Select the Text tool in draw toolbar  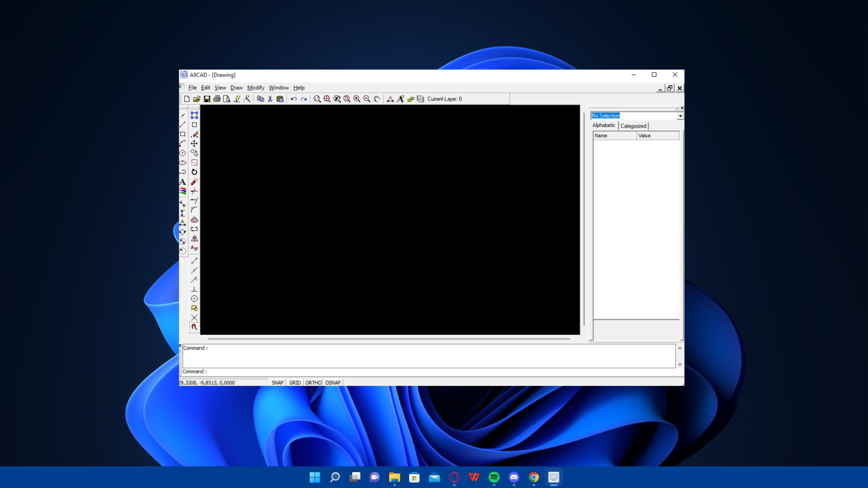183,182
